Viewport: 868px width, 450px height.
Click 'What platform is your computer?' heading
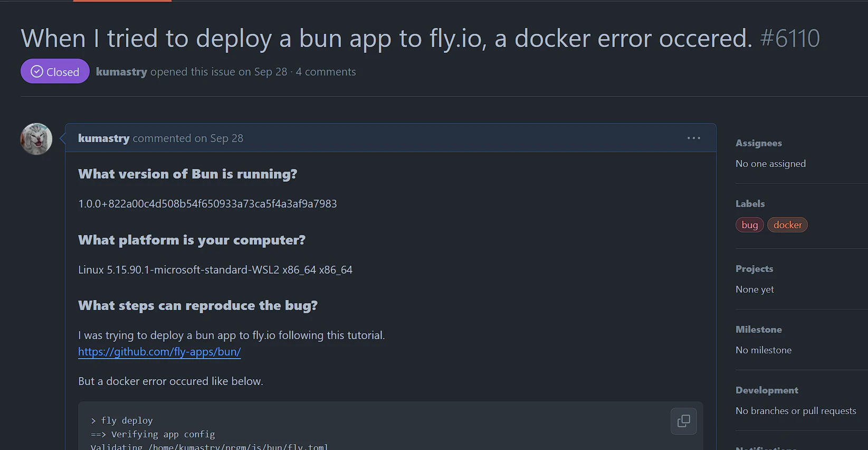click(x=192, y=240)
